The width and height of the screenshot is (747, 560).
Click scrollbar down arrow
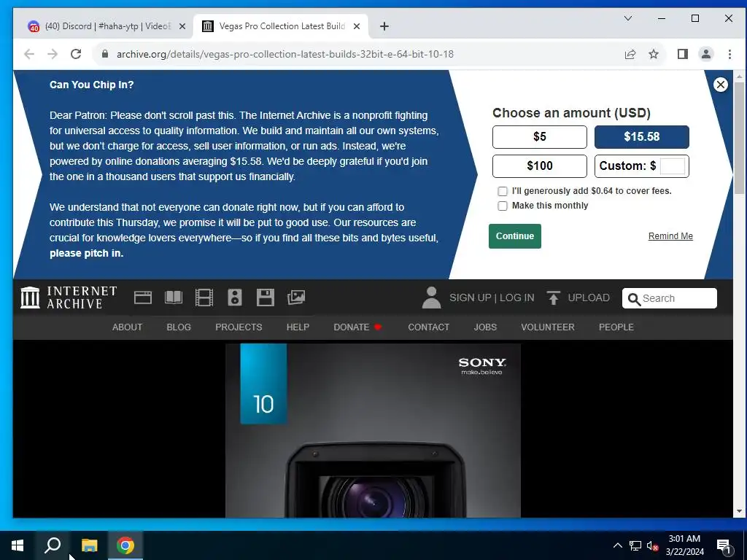(x=739, y=511)
